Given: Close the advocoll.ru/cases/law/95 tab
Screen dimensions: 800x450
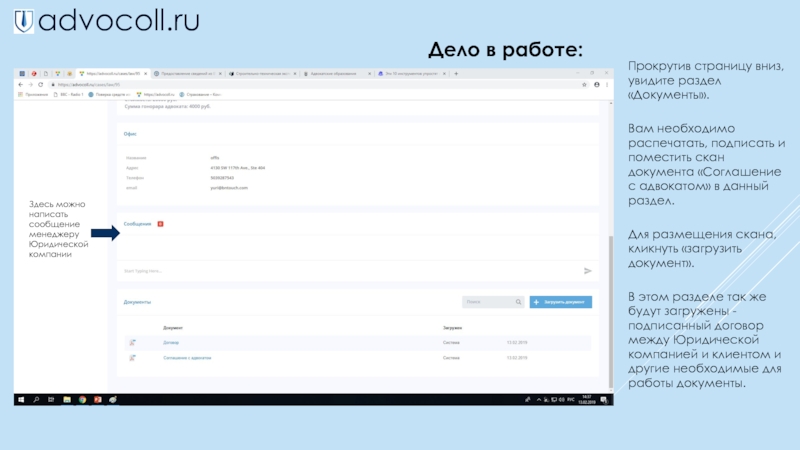Looking at the screenshot, I should 145,73.
